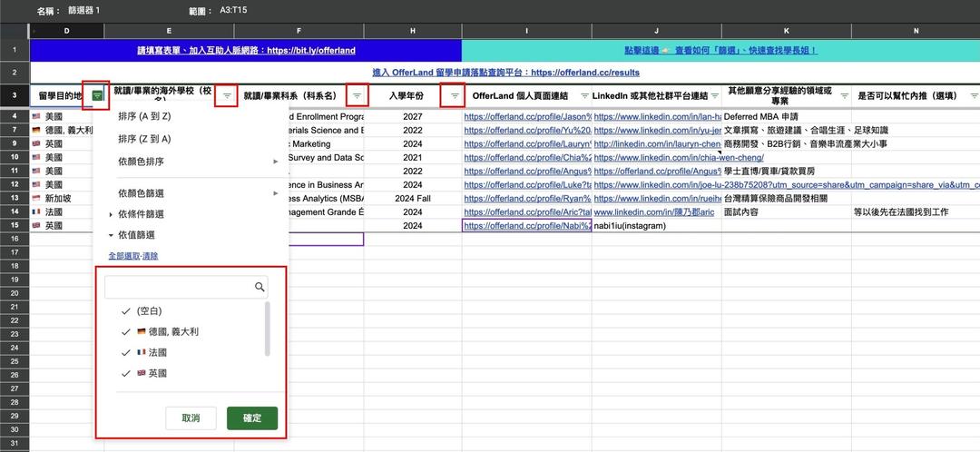The width and height of the screenshot is (980, 452).
Task: Open filter icon for 就讀/畢業的海外學校 column
Action: pos(227,95)
